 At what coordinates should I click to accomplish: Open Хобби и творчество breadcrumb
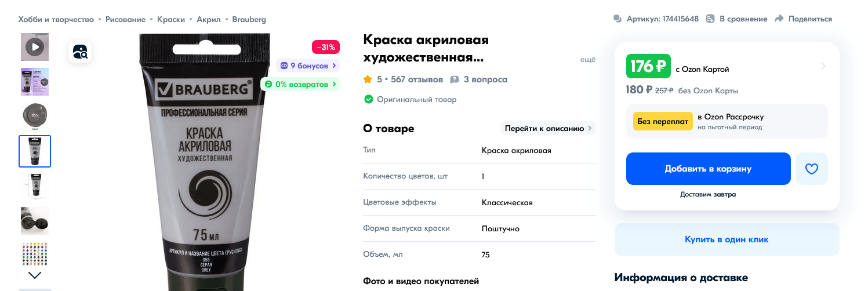[x=56, y=19]
